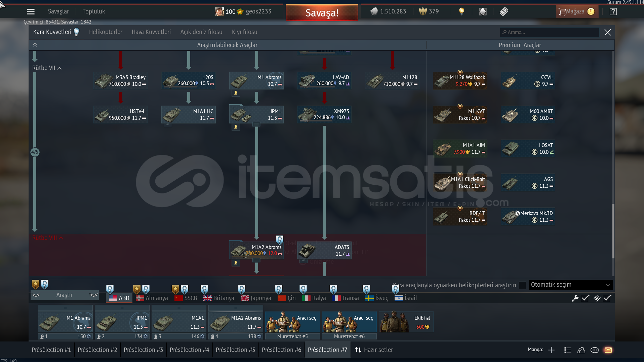Click the wrench auto-repair icon
Screen dimensions: 644x362
(x=575, y=298)
